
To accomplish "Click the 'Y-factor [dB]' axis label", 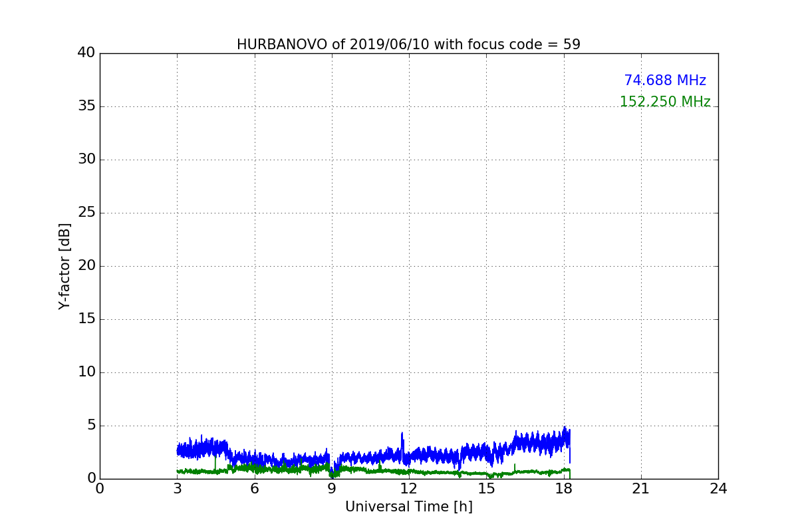I will pyautogui.click(x=65, y=266).
